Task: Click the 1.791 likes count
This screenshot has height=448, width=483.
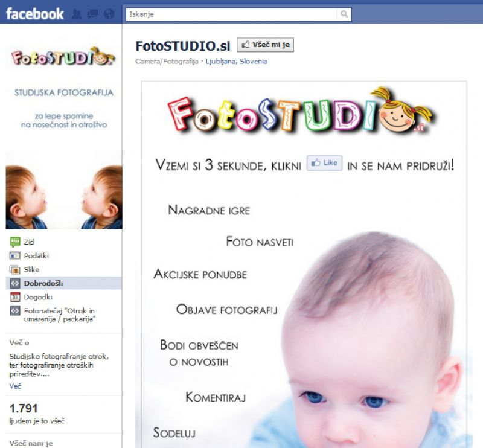Action: click(24, 409)
